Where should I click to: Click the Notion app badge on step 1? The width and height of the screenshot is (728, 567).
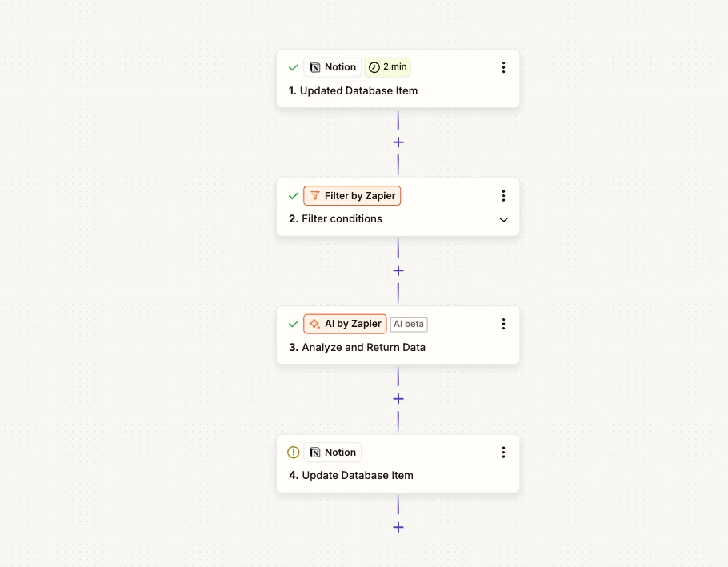333,67
